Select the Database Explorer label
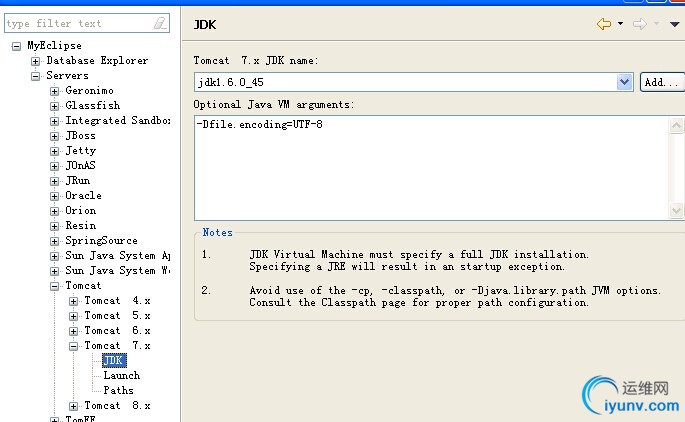This screenshot has height=422, width=685. pyautogui.click(x=97, y=60)
